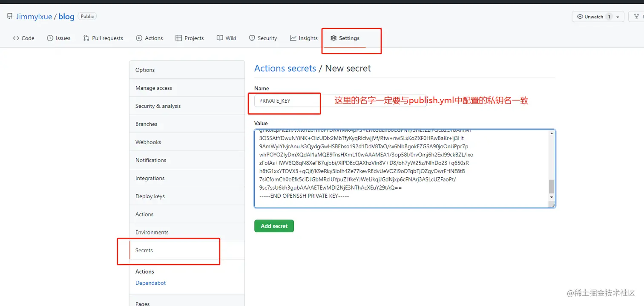Open the Jimmylxue owner profile link
Image resolution: width=644 pixels, height=306 pixels.
coord(34,17)
